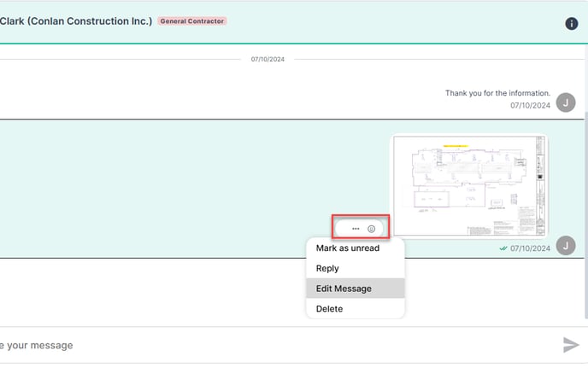The height and width of the screenshot is (391, 588).
Task: Open the emoji reaction picker
Action: (x=372, y=229)
